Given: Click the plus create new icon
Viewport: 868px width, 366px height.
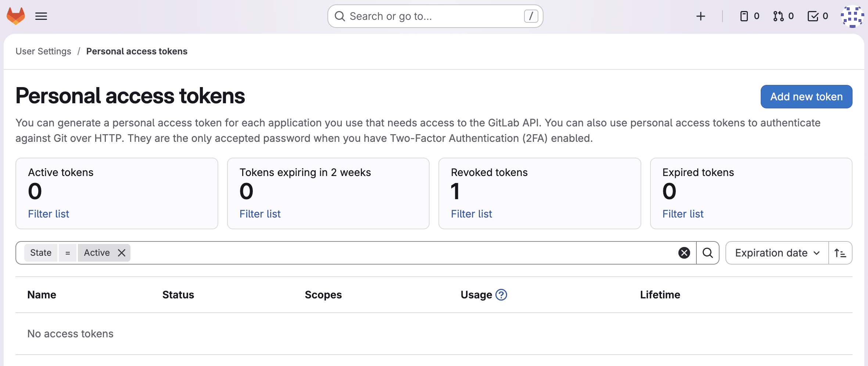Looking at the screenshot, I should [x=700, y=16].
